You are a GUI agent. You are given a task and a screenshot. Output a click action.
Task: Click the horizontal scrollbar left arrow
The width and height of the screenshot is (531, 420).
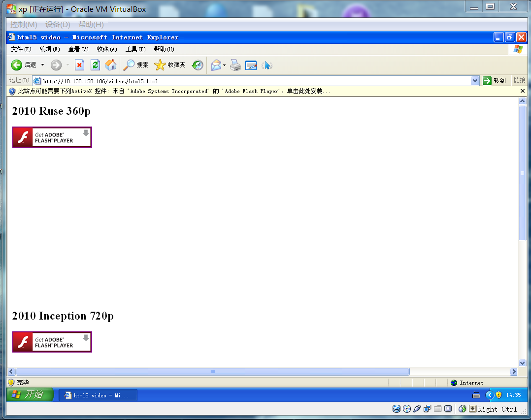(11, 371)
